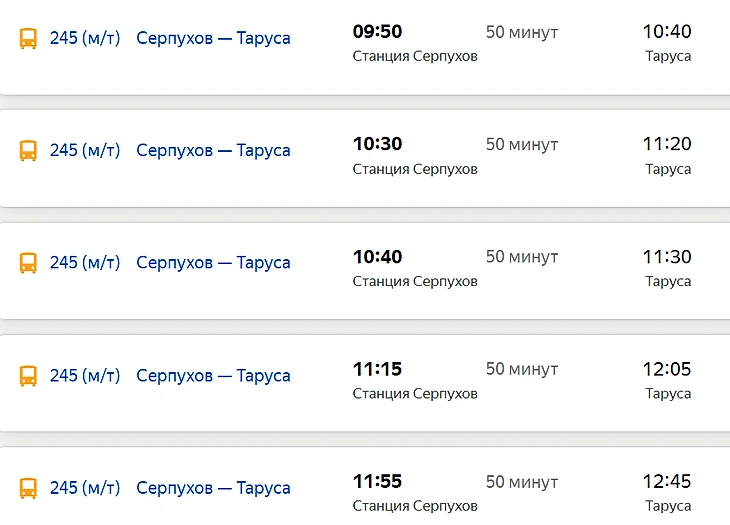Image resolution: width=730 pixels, height=525 pixels.
Task: Click Станция Серпухов under 10:40 departure
Action: tap(415, 282)
